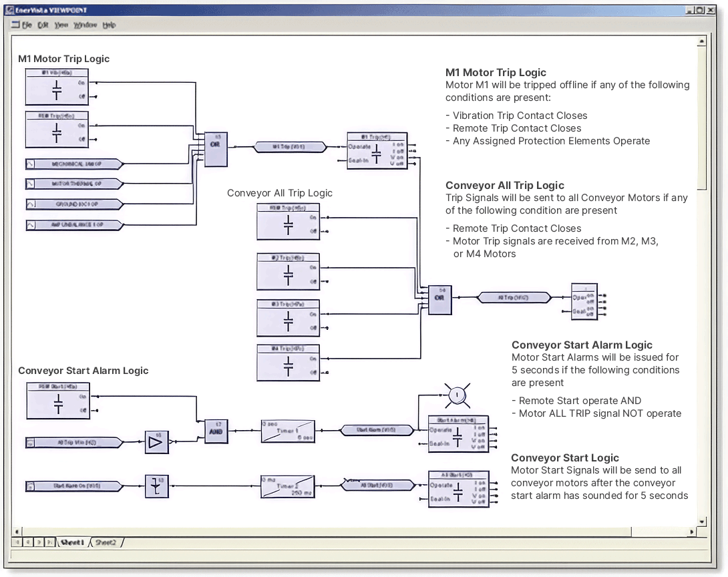Click the horizontal scrollbar thumb

pyautogui.click(x=327, y=532)
